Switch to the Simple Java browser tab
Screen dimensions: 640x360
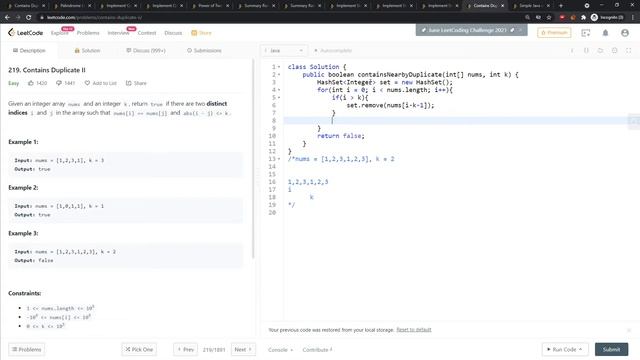point(531,6)
